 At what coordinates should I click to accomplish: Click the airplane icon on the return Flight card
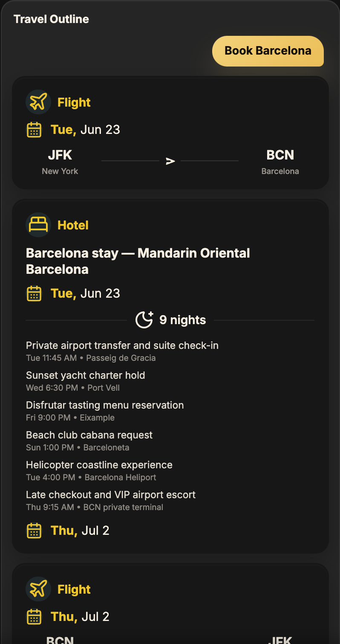coord(38,589)
